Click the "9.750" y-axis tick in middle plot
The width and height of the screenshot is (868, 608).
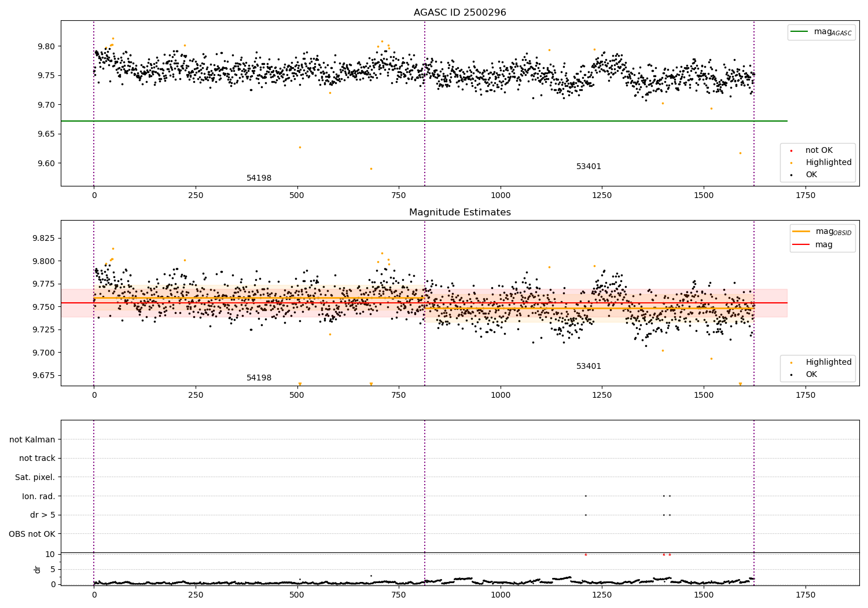(x=43, y=307)
